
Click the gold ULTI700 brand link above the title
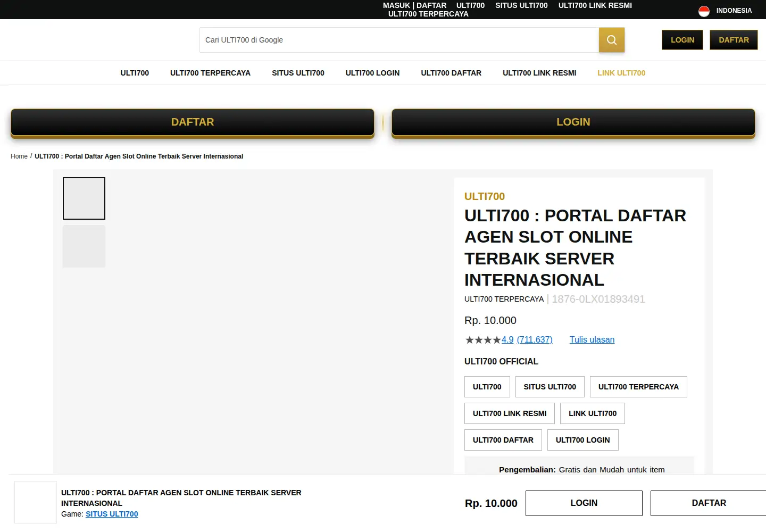point(485,196)
